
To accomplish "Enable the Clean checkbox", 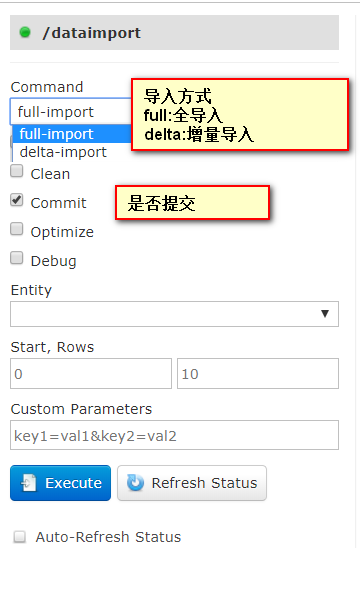I will pos(17,171).
